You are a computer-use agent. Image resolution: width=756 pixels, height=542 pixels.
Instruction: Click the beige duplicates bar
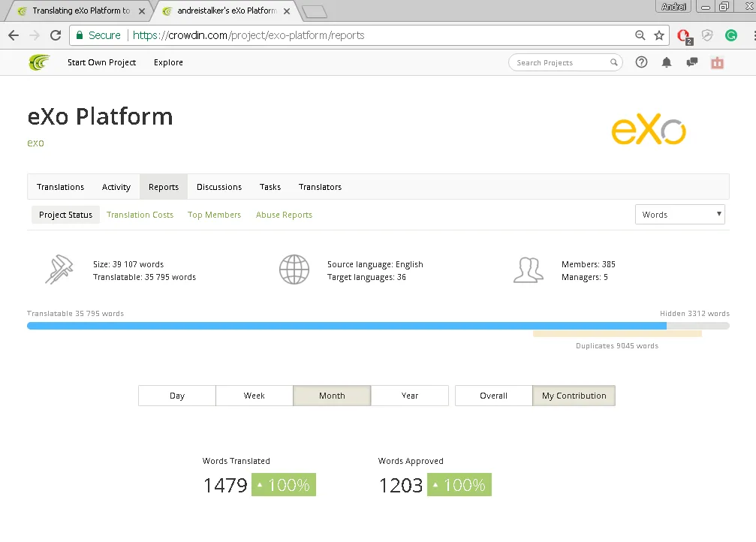tap(617, 334)
